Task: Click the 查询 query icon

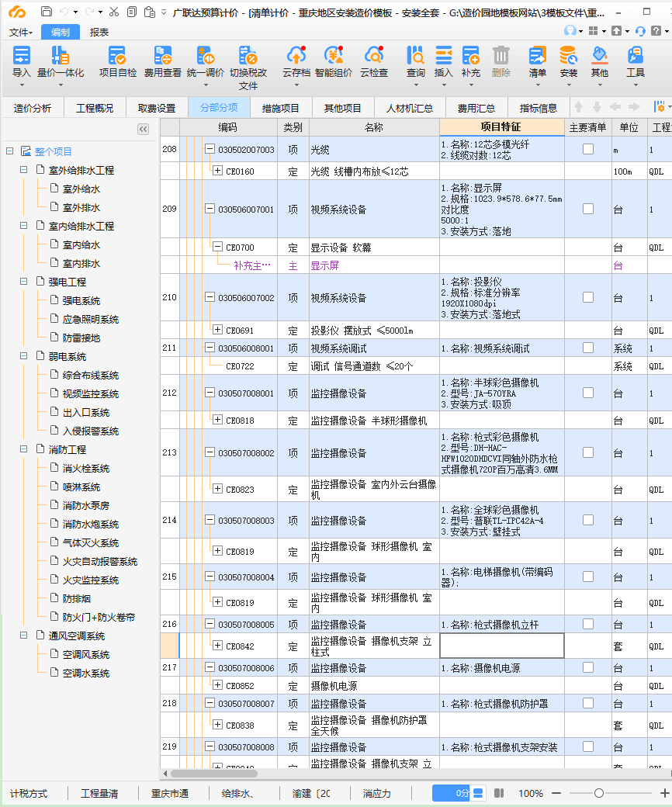Action: click(416, 56)
